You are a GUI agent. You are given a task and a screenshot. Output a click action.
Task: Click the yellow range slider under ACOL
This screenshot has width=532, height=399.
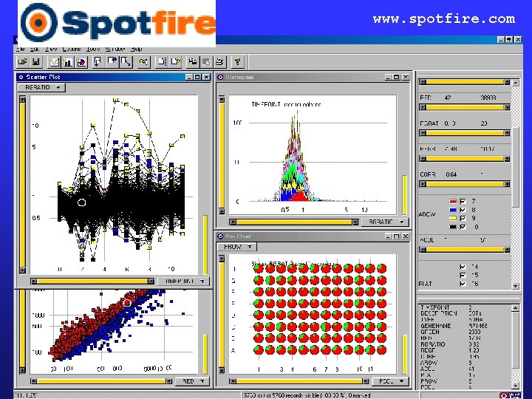tap(465, 250)
